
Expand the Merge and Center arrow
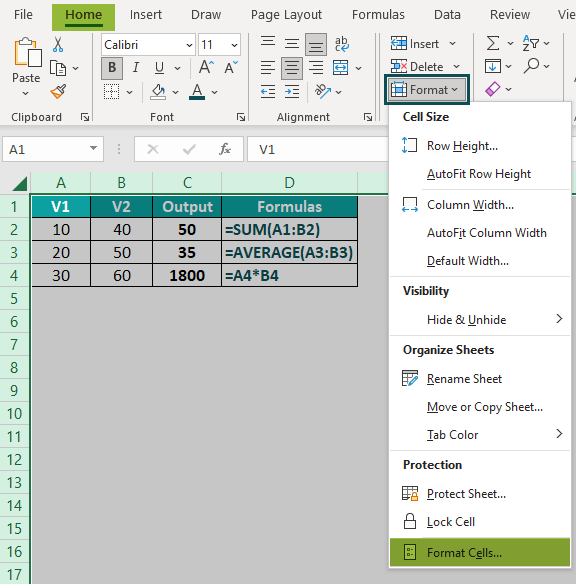click(x=358, y=69)
